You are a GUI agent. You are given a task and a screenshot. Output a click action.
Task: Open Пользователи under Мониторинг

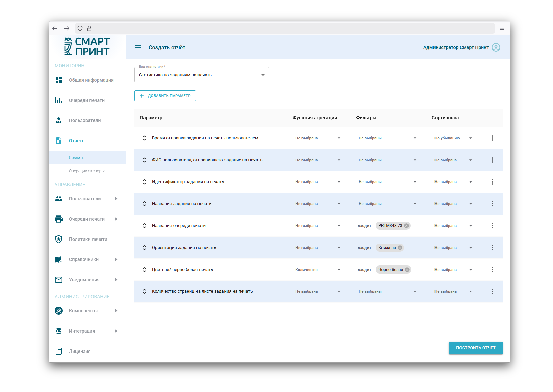(x=87, y=120)
